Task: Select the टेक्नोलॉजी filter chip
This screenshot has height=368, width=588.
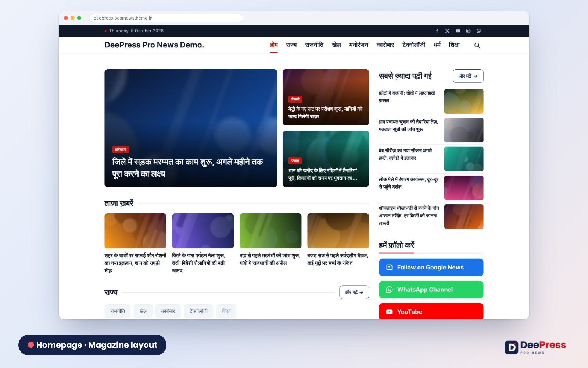Action: pos(198,311)
